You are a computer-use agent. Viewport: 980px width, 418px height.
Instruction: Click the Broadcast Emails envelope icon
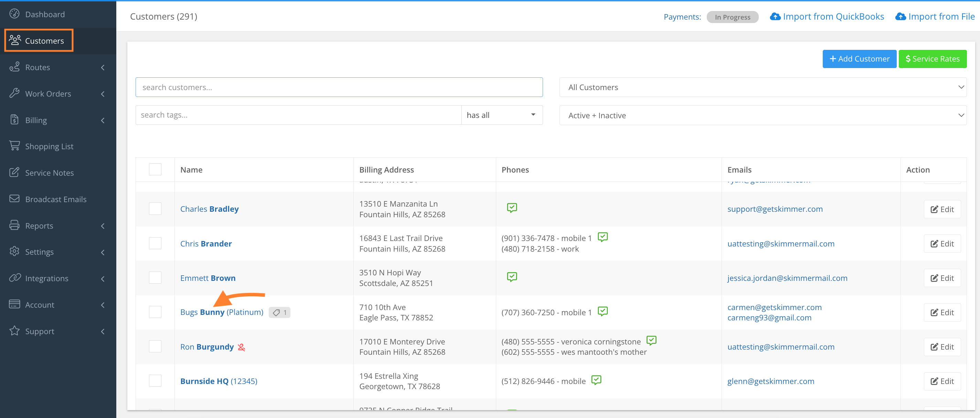[x=14, y=199]
